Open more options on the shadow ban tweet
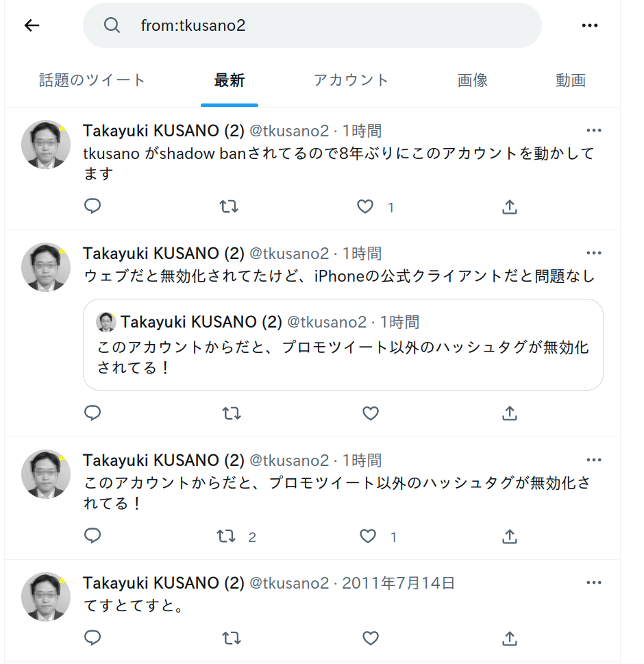The image size is (644, 664). click(593, 130)
